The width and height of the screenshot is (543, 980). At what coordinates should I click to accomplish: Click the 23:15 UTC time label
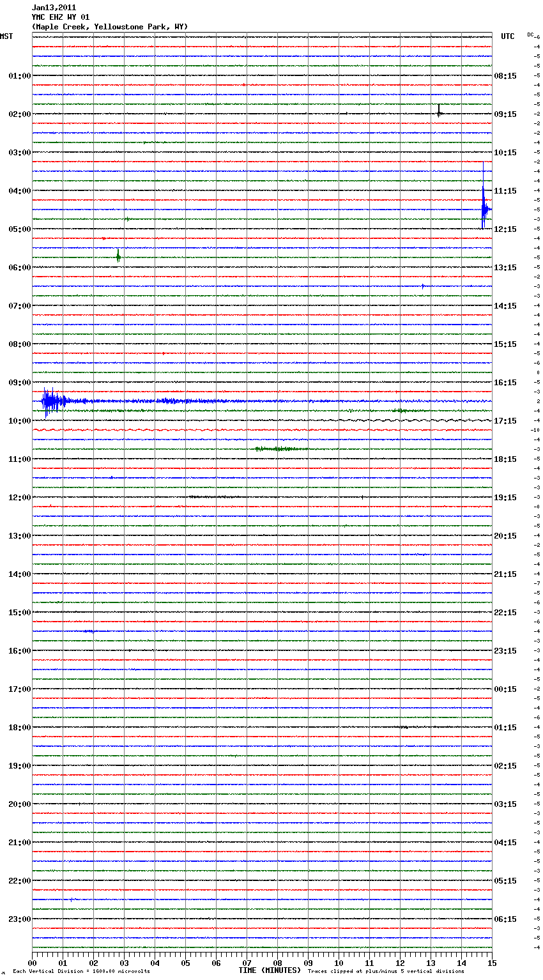[x=505, y=651]
